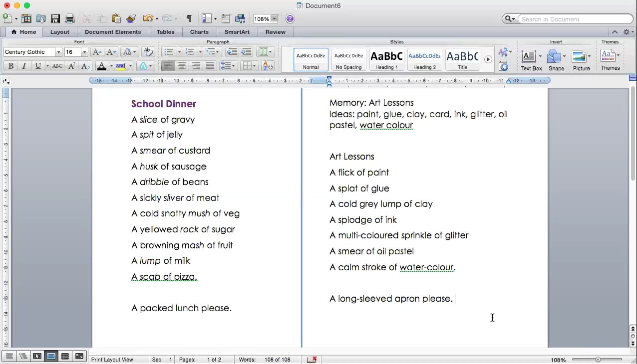Screen dimensions: 637x364
Task: Apply the Title style
Action: (x=463, y=59)
